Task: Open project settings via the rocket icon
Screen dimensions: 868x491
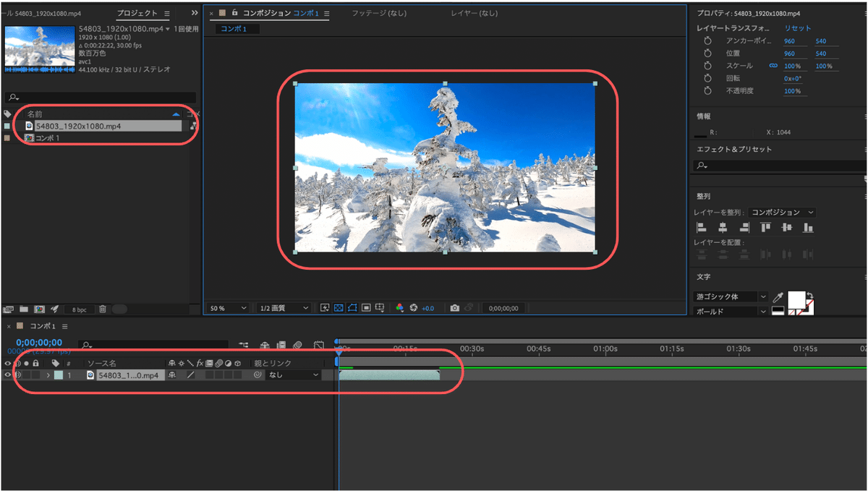Action: tap(55, 309)
